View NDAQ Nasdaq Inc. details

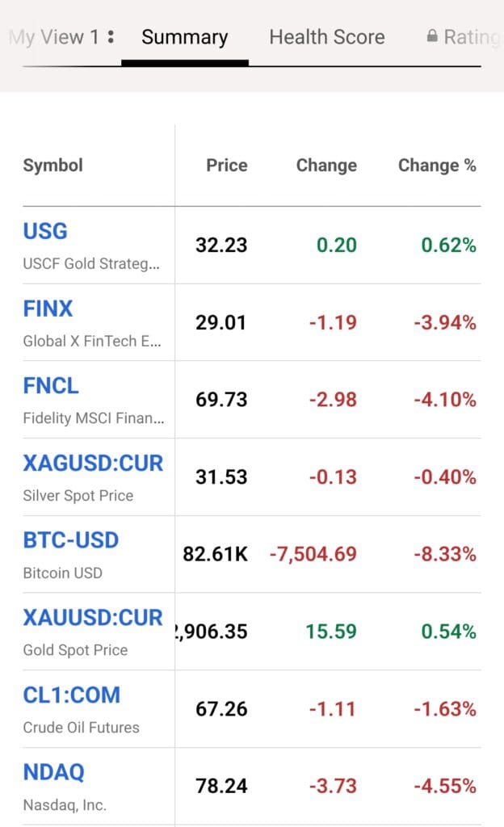tap(53, 772)
